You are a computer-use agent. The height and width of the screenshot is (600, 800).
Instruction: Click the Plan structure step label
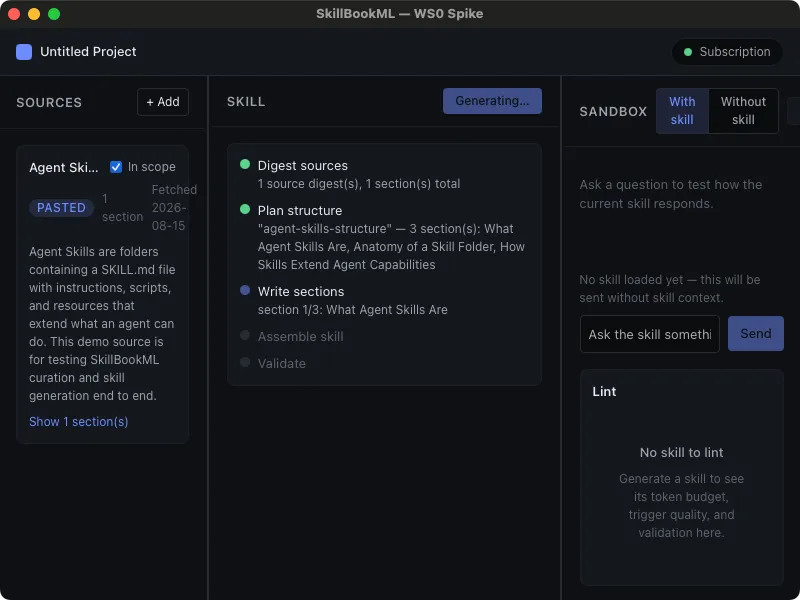tap(300, 211)
